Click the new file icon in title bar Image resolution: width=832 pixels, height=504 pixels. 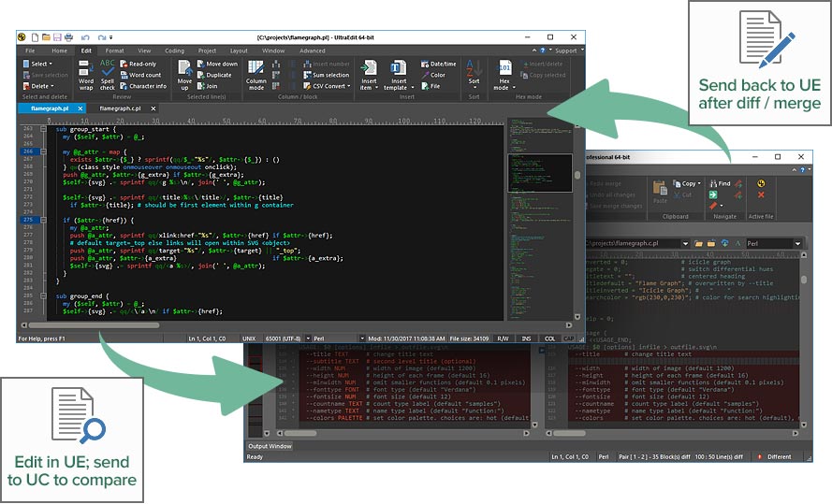coord(35,37)
